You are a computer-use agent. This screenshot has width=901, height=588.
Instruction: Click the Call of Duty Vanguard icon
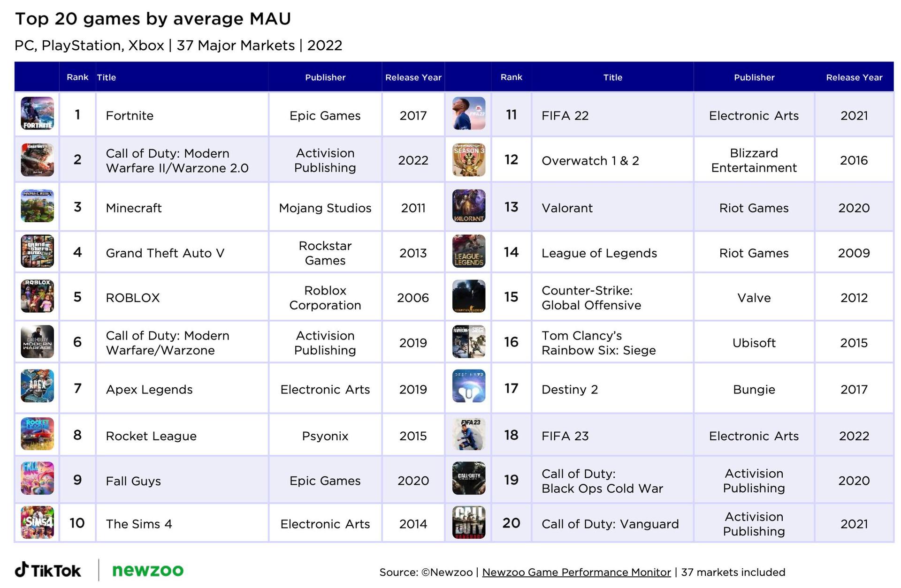tap(468, 522)
